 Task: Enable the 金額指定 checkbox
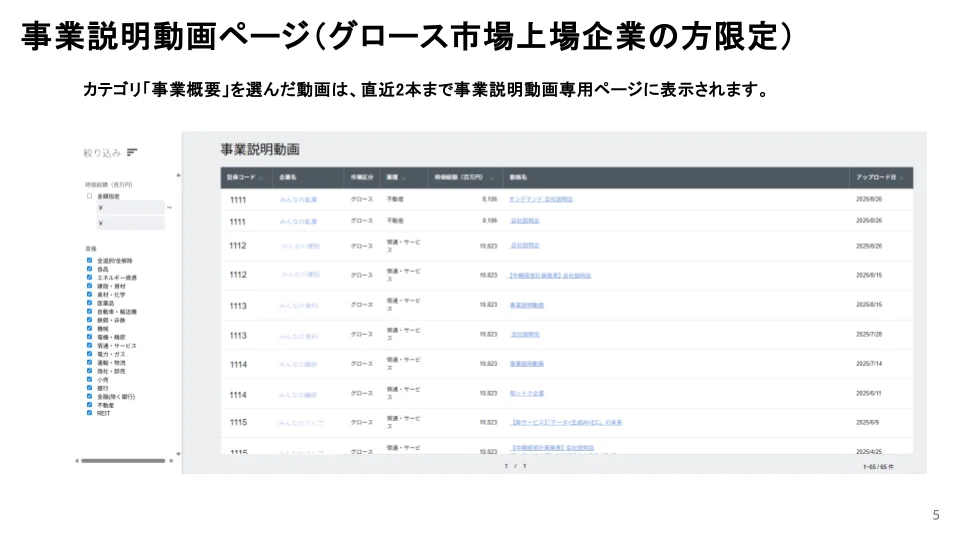89,197
